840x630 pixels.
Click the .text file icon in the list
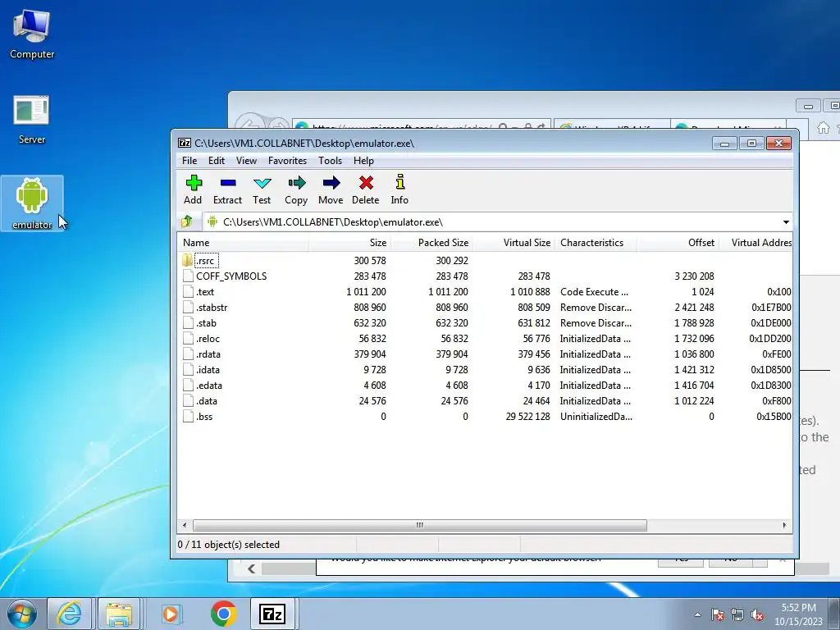click(188, 291)
